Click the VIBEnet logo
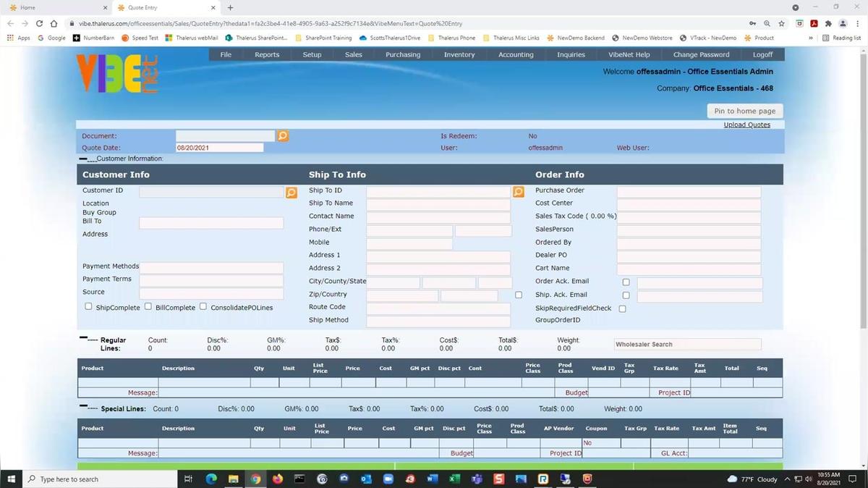The image size is (868, 488). click(117, 75)
